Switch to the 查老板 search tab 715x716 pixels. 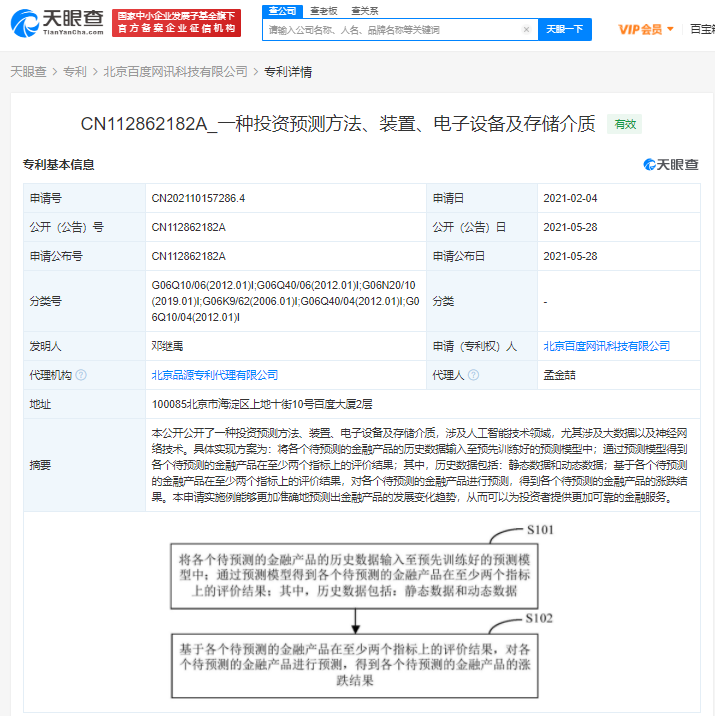pos(324,10)
